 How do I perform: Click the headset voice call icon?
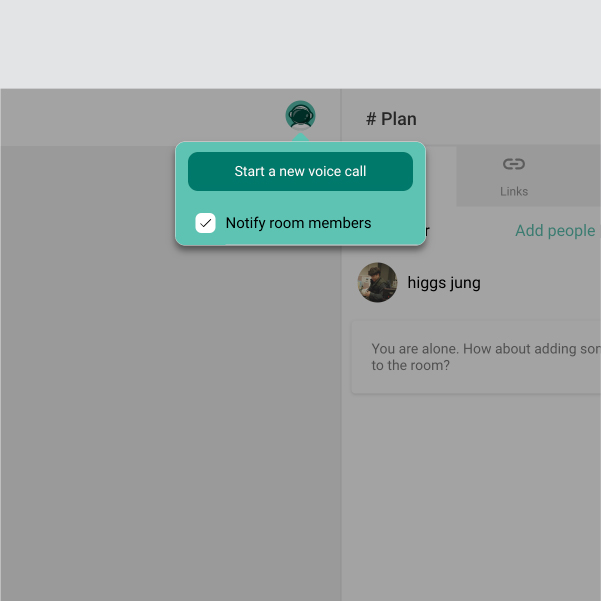coord(300,115)
